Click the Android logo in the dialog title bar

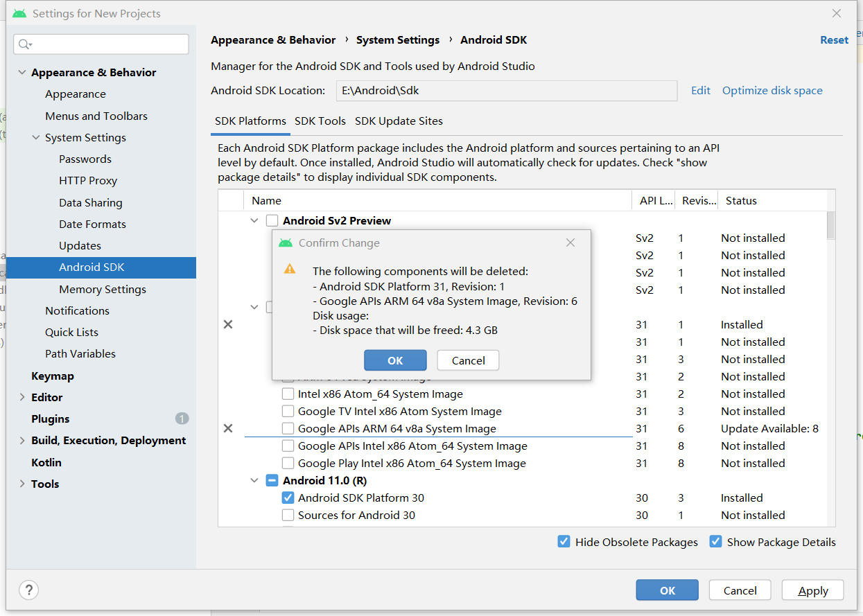coord(286,243)
